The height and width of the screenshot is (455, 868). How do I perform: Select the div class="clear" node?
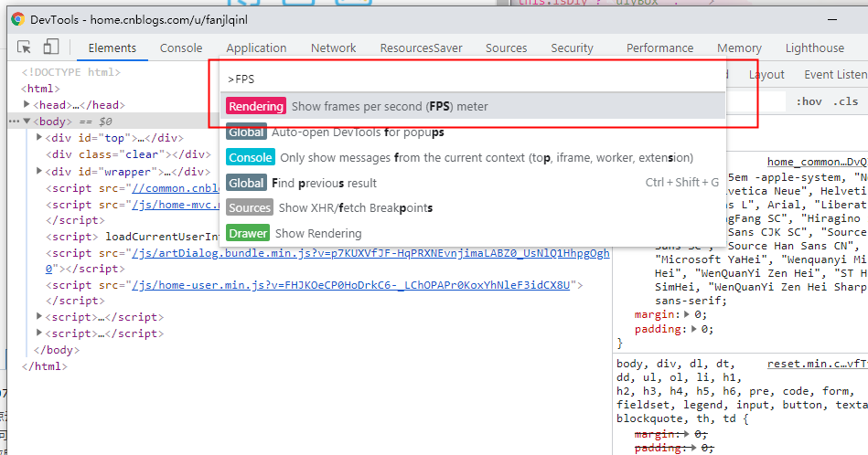tap(128, 154)
